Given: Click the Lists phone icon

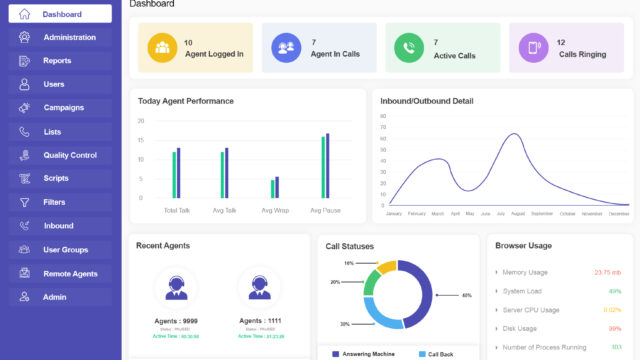Looking at the screenshot, I should tap(24, 132).
